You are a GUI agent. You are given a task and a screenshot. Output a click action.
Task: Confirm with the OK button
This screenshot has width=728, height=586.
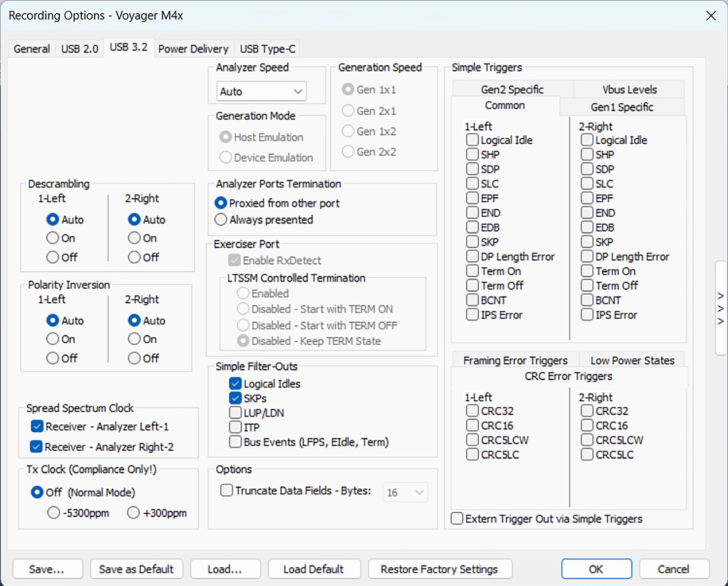(596, 569)
